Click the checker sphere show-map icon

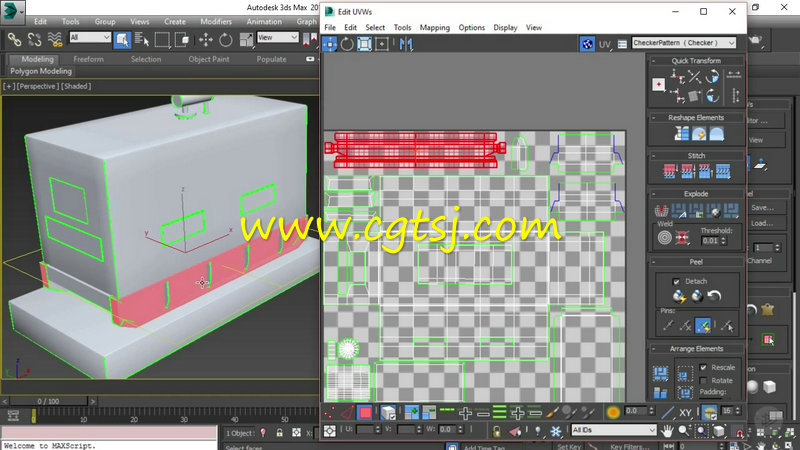click(587, 44)
